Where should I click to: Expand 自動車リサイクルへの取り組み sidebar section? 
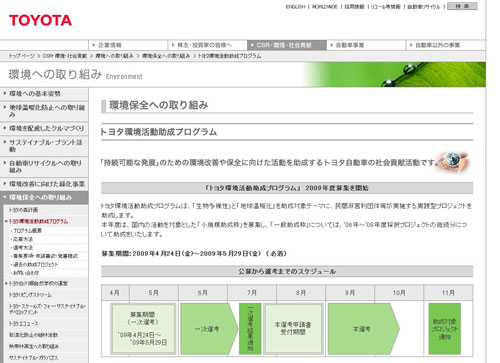click(x=44, y=167)
